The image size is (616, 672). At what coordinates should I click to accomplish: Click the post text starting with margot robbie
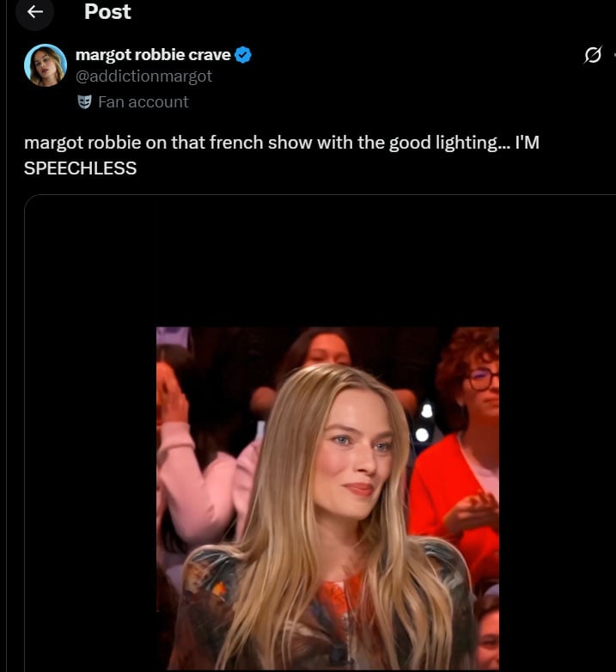coord(282,156)
